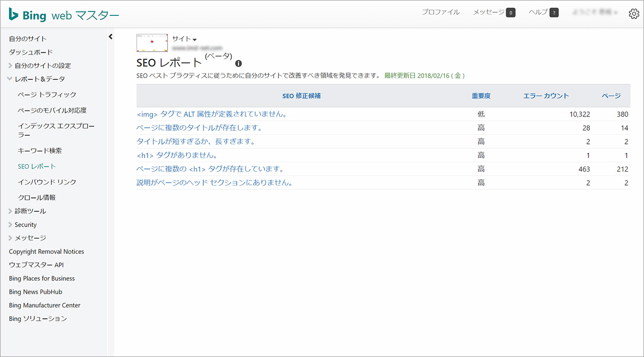Screen dimensions: 644x357
Task: Sort by SEO 修正候補 column header
Action: (x=301, y=96)
